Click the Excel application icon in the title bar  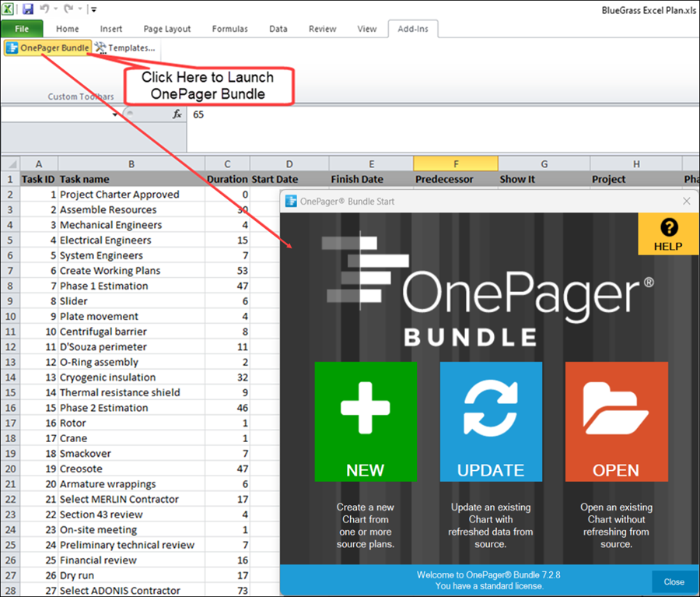point(9,8)
